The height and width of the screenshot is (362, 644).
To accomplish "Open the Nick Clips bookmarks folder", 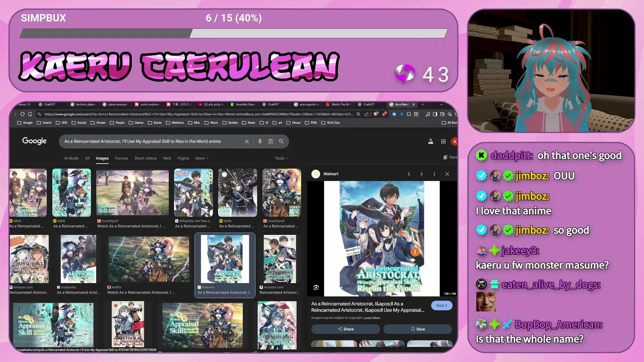I will pyautogui.click(x=331, y=123).
